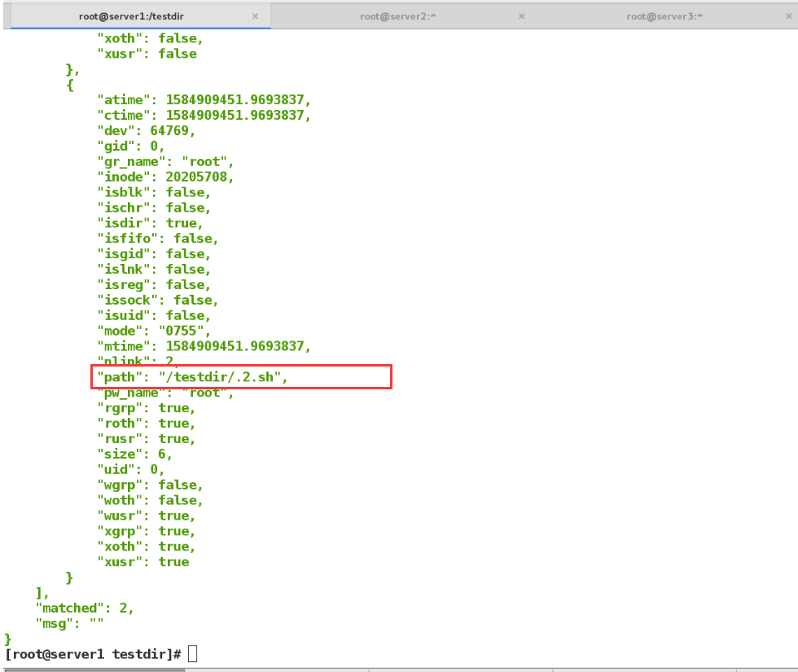The width and height of the screenshot is (798, 672).
Task: Click the "wgrp": false line
Action: coord(150,485)
